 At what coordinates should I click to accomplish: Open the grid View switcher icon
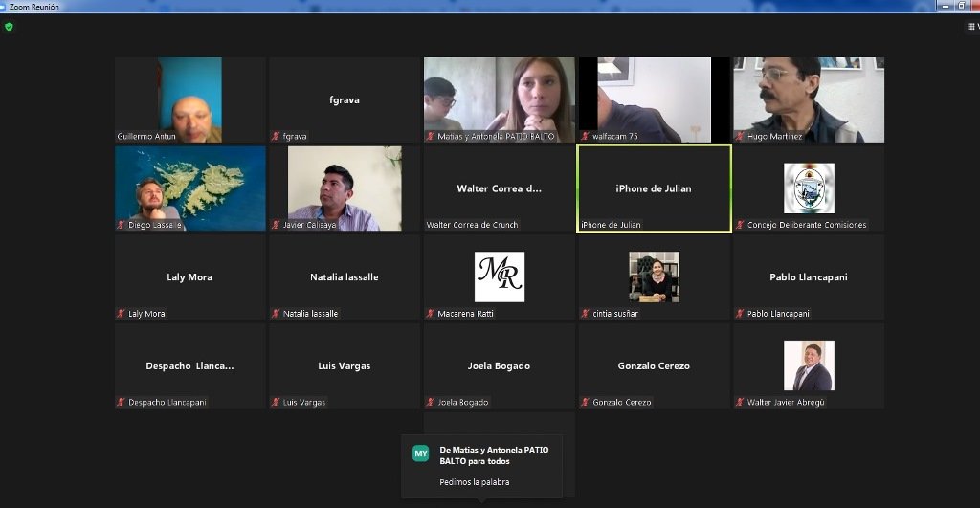pos(970,27)
